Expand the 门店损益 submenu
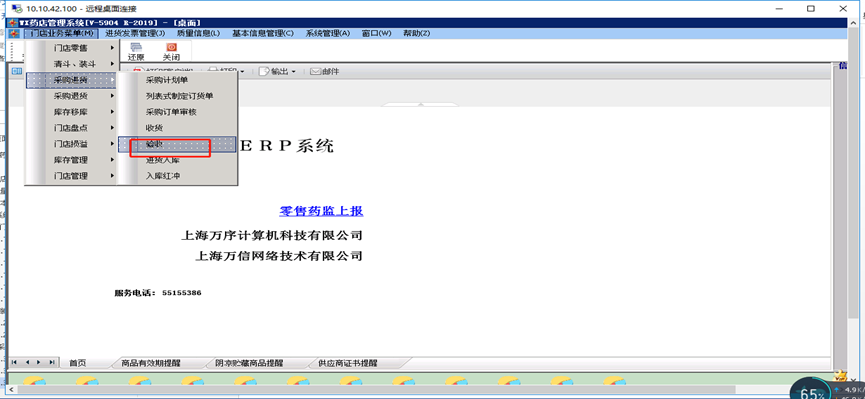The image size is (865, 399). (x=72, y=144)
